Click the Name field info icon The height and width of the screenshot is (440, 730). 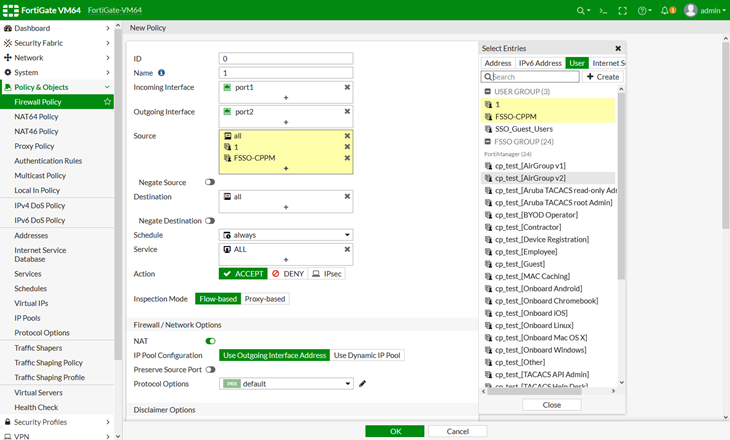pyautogui.click(x=161, y=73)
